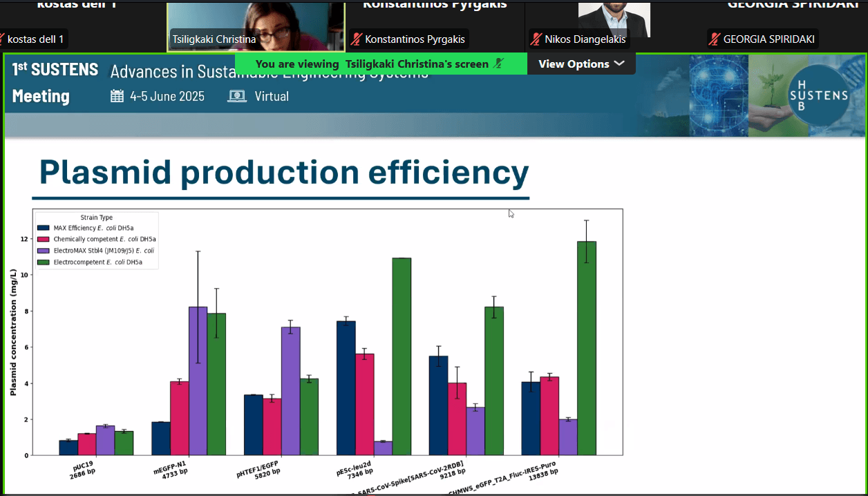Click muted mic icon beside Nikos Diangelakis

coord(536,39)
